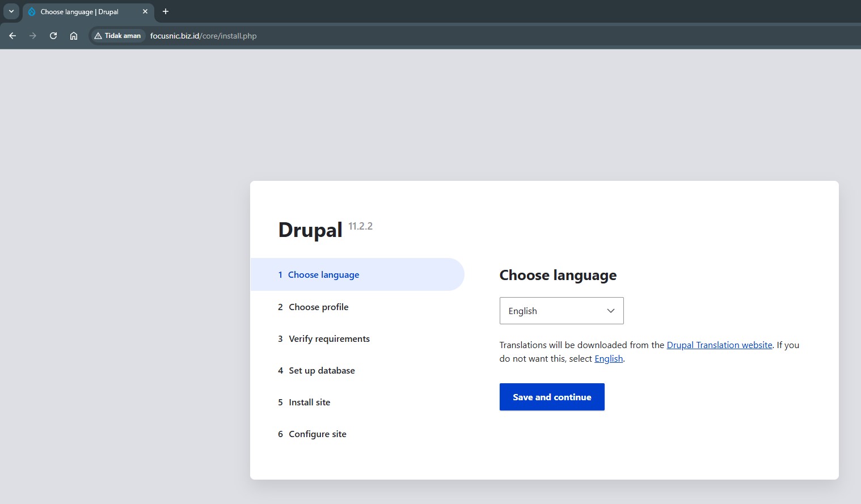Go to the browser home page
Viewport: 861px width, 504px height.
click(74, 36)
